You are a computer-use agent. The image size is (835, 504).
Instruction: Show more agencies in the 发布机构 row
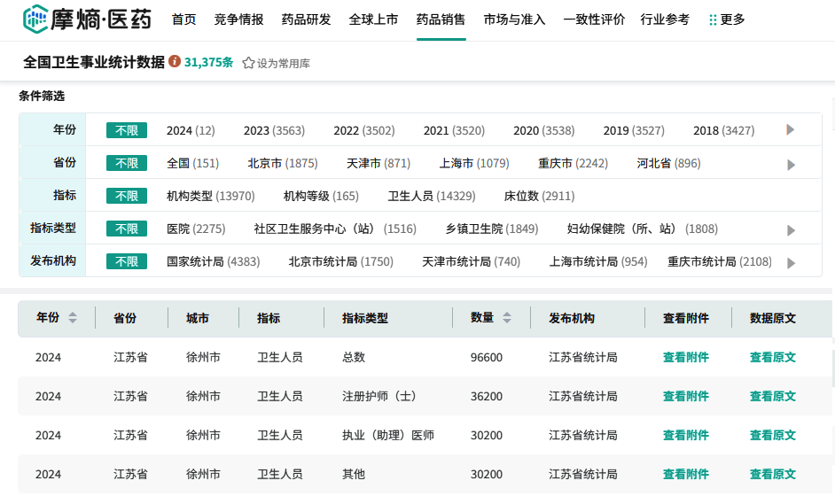pyautogui.click(x=791, y=262)
